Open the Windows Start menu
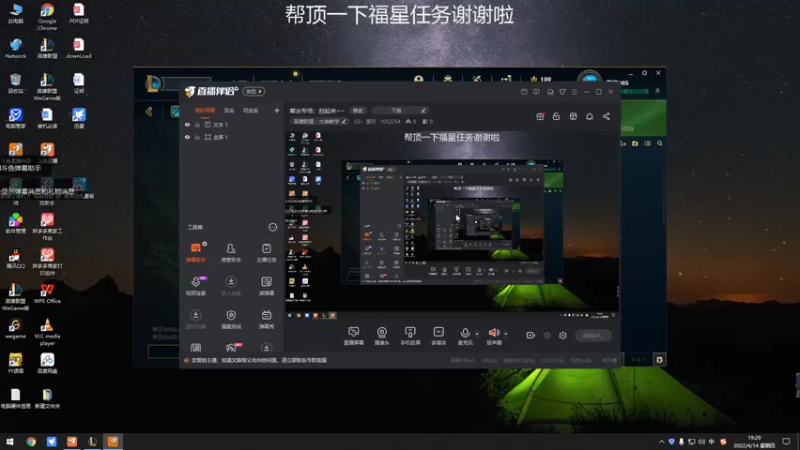 pos(10,441)
